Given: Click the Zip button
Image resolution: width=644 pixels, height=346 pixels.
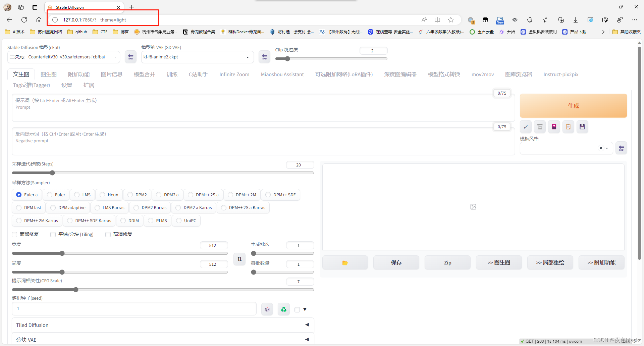Looking at the screenshot, I should click(447, 262).
